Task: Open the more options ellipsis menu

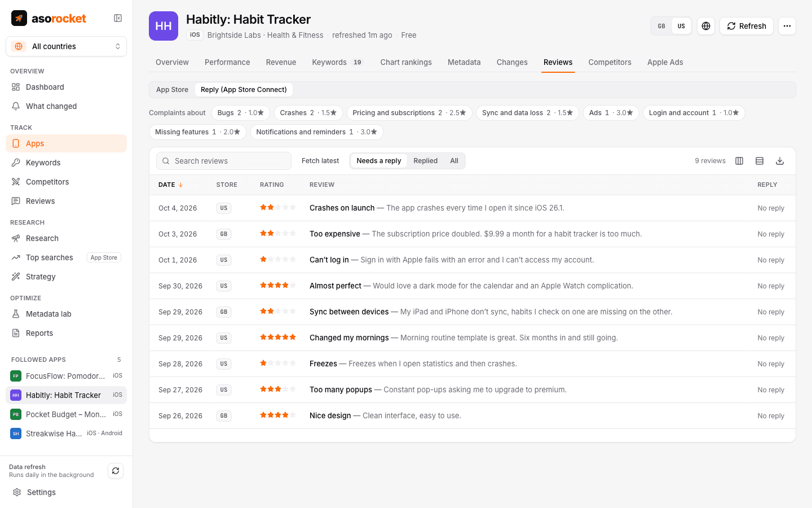Action: tap(787, 26)
